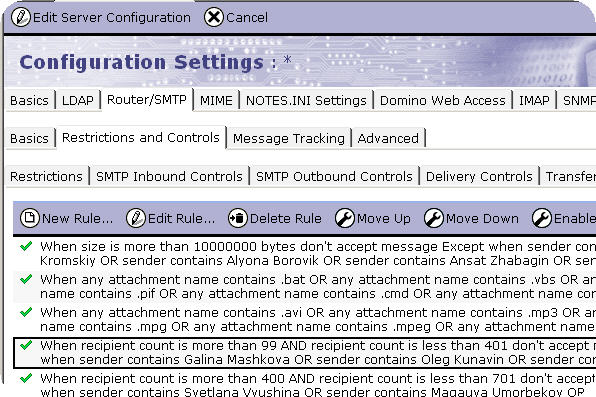Select the Delivery Controls tab
Image resolution: width=596 pixels, height=397 pixels.
click(479, 176)
